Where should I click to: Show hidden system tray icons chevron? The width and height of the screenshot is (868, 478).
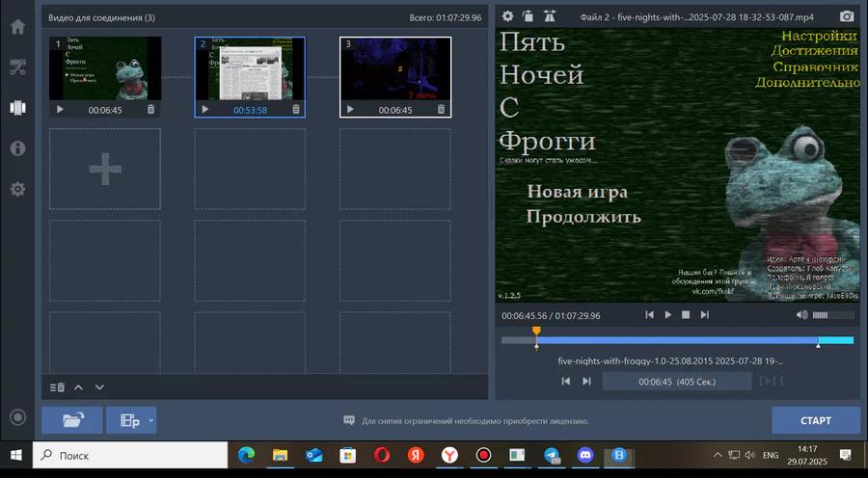point(718,455)
